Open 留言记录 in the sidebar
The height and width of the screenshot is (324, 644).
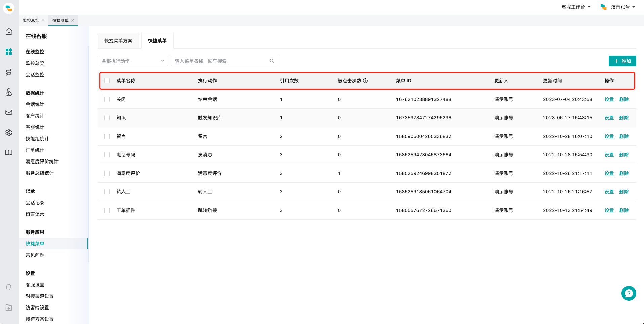[35, 214]
